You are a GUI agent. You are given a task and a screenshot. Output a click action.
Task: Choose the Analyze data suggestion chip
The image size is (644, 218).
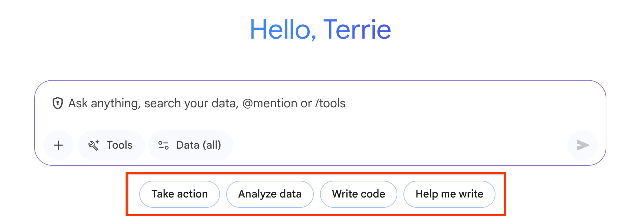click(270, 194)
